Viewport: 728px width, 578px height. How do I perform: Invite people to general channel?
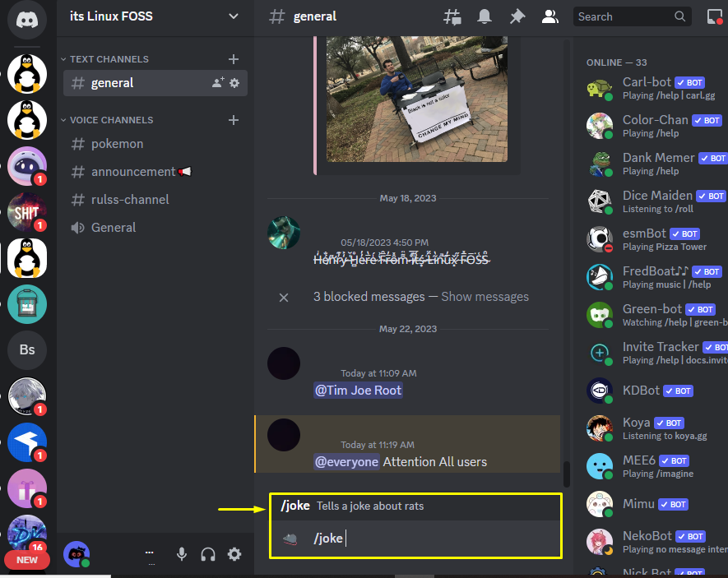tap(218, 82)
